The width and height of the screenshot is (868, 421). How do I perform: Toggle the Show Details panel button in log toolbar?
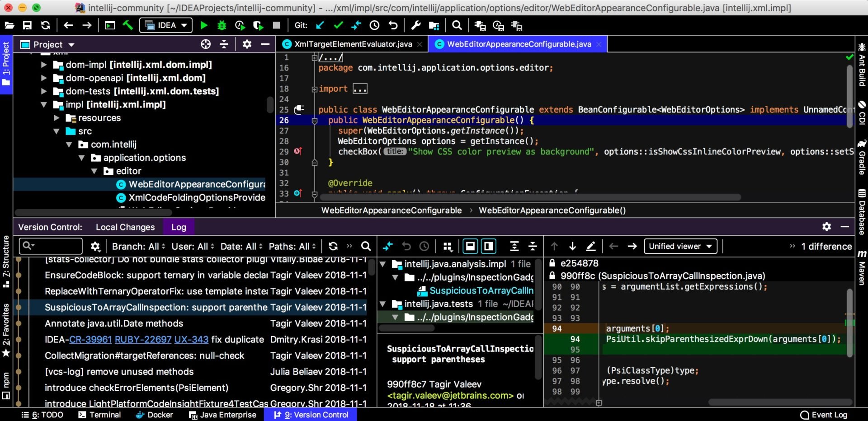point(470,246)
